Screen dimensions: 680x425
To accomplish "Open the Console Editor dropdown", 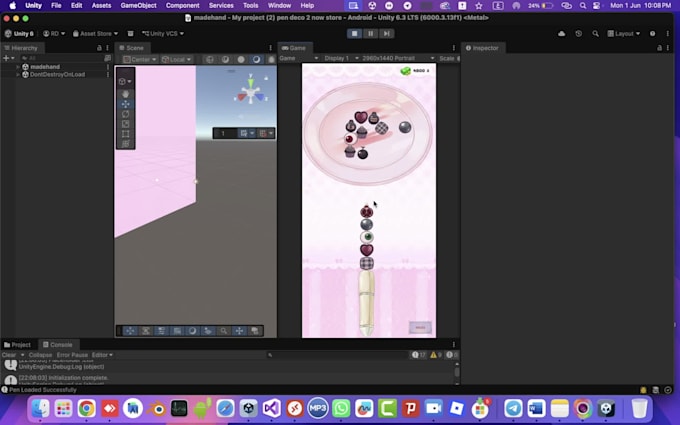I will 102,355.
